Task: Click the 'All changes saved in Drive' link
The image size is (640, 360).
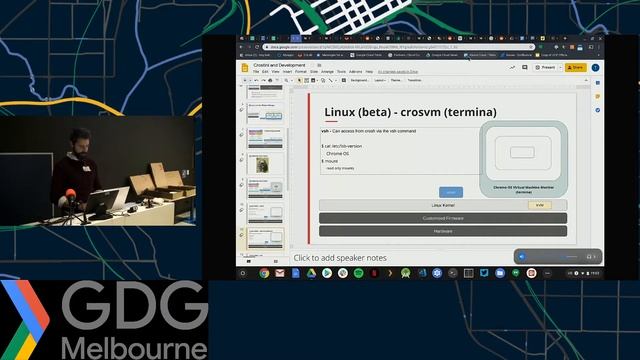Action: click(398, 72)
